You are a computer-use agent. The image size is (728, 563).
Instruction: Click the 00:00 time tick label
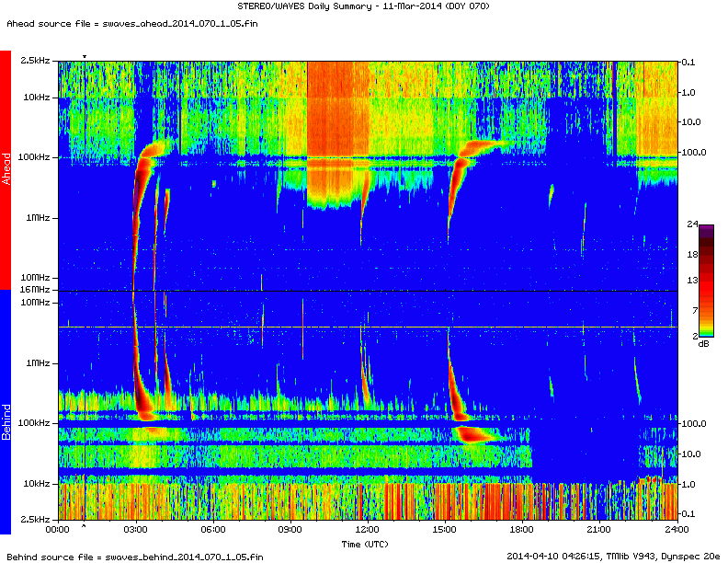(x=58, y=530)
